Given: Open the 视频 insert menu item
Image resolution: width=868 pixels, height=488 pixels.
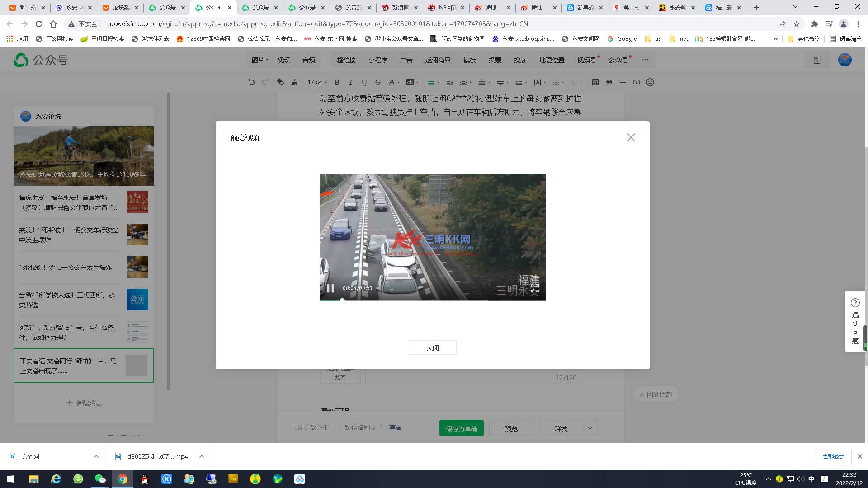Looking at the screenshot, I should pos(283,60).
